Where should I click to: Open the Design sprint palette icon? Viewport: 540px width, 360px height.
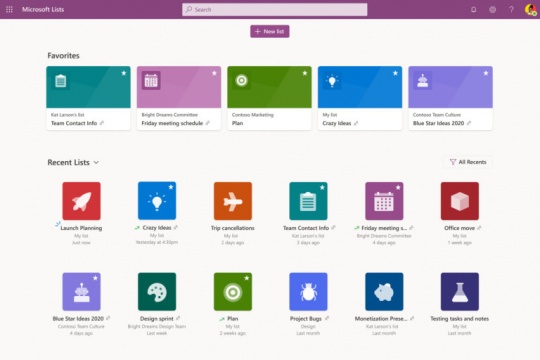click(x=157, y=292)
